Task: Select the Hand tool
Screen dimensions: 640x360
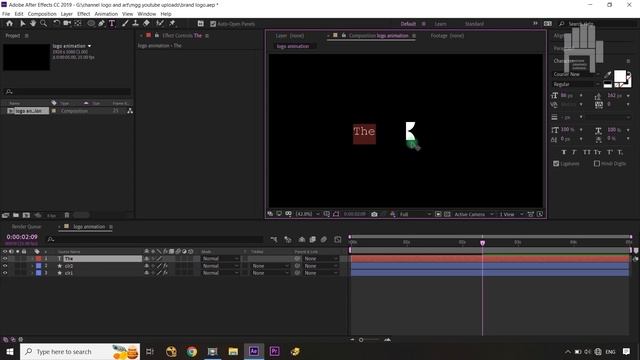Action: pyautogui.click(x=33, y=24)
